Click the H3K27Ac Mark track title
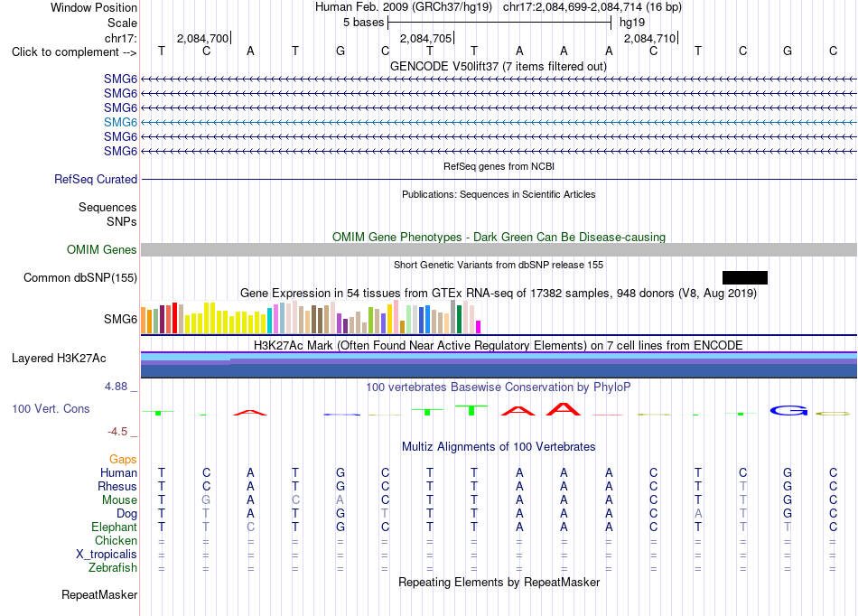Screen dimensions: 858x616 499,345
